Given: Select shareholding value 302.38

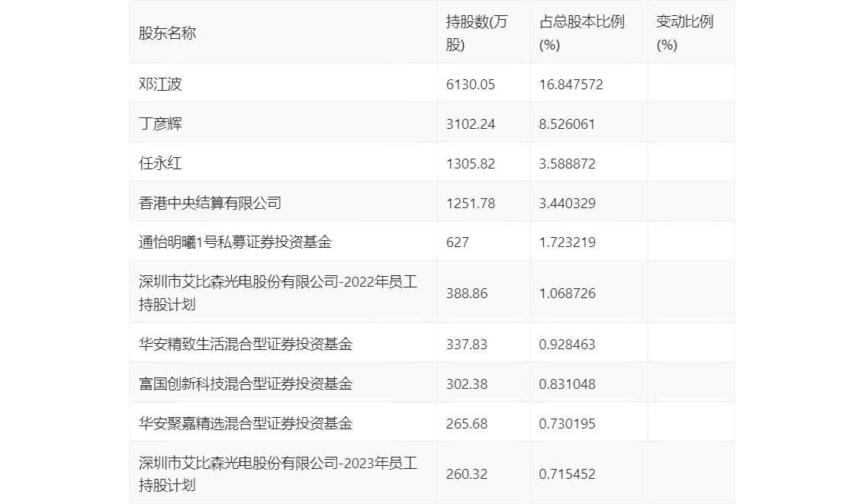Looking at the screenshot, I should (x=467, y=384).
